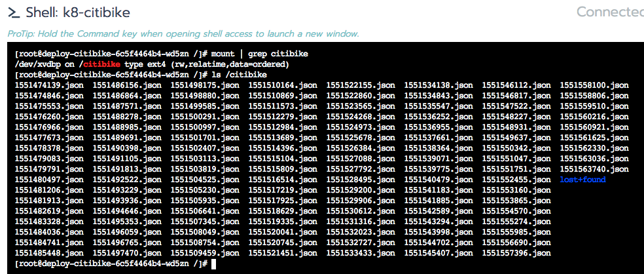Select file 1551545407.json
This screenshot has width=644, height=274.
(438, 253)
